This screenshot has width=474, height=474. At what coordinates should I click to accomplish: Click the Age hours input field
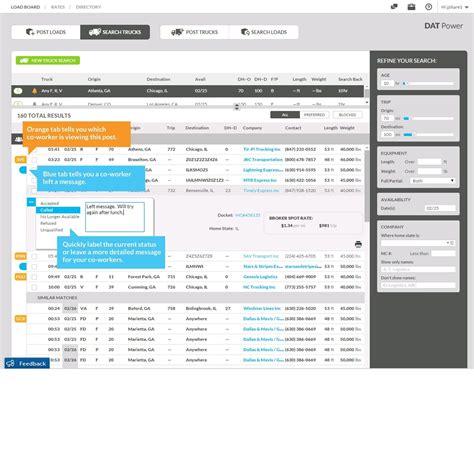tap(387, 83)
